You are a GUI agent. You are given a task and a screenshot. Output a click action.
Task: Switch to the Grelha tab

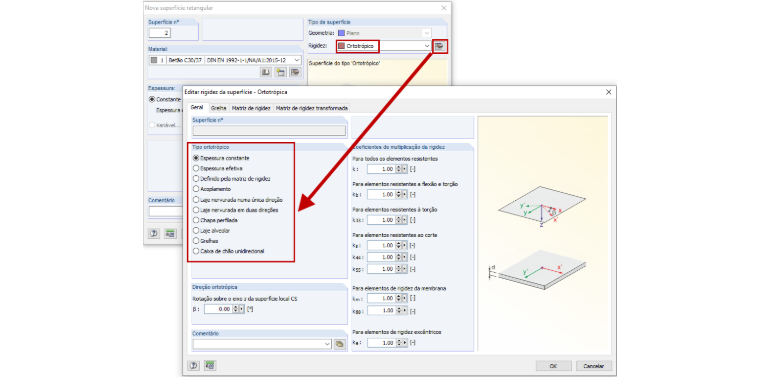[x=219, y=108]
